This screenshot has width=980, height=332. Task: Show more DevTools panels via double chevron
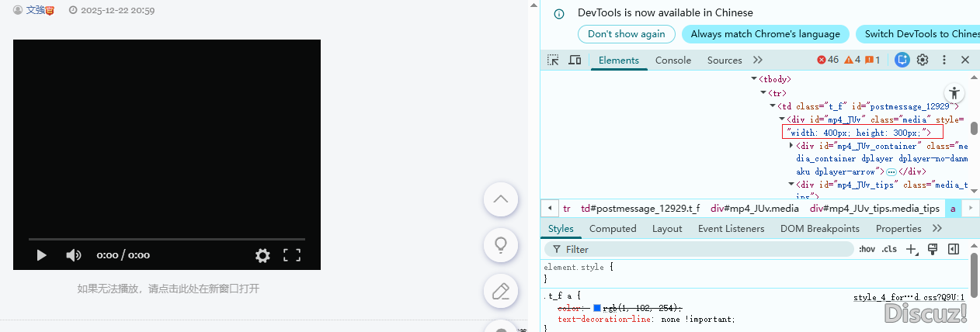pos(758,60)
